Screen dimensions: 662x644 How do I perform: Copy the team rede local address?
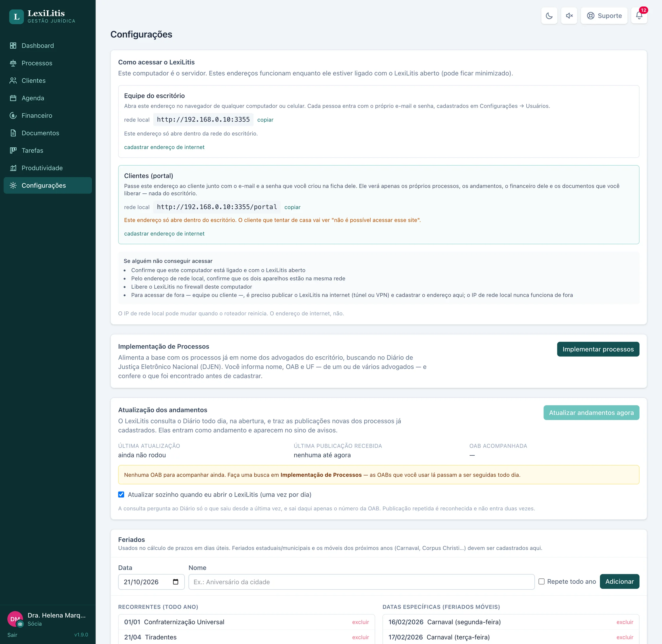(265, 120)
